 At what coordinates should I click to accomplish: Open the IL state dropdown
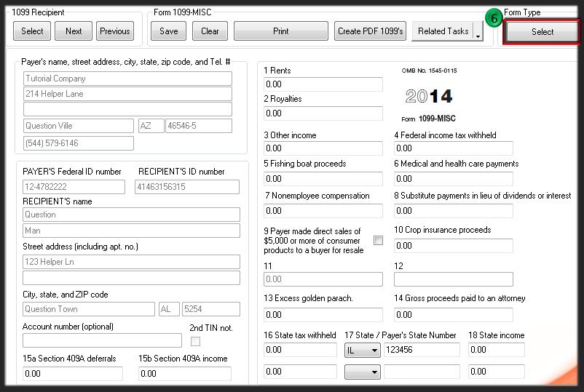(x=363, y=350)
